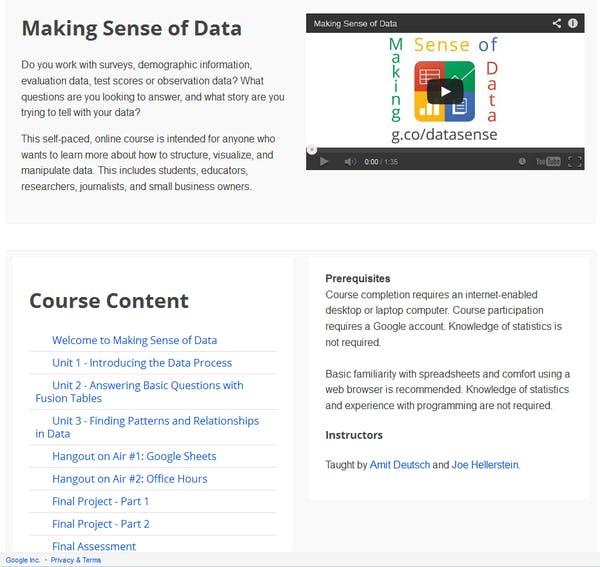Open the video info icon
Image resolution: width=600 pixels, height=567 pixels.
[x=573, y=22]
